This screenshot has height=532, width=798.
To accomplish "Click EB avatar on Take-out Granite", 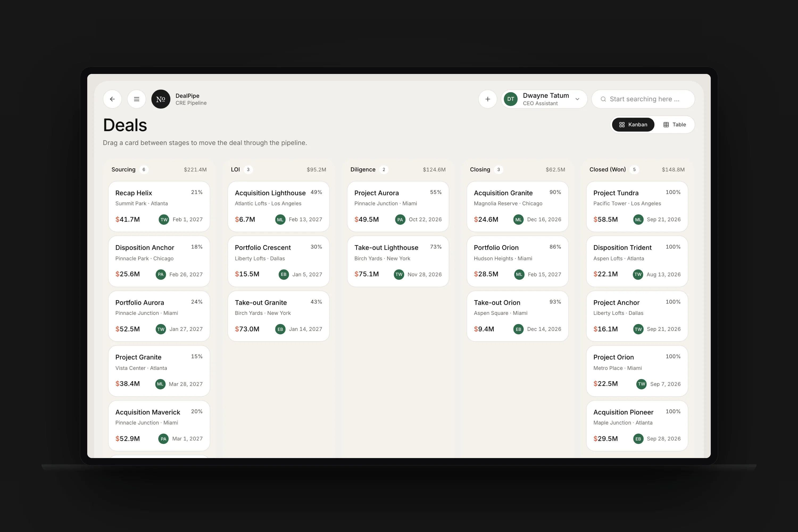I will (280, 329).
